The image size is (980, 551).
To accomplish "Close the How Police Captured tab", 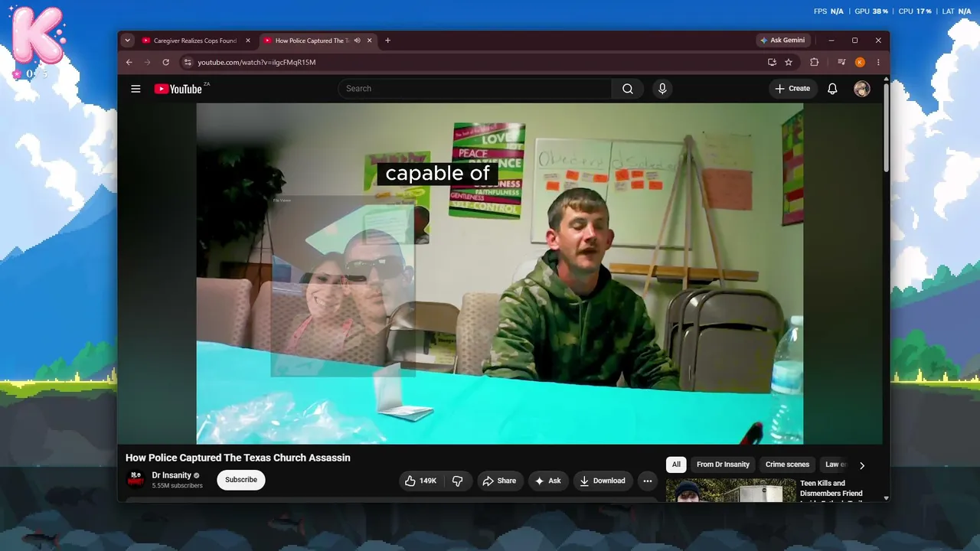I will pos(370,41).
